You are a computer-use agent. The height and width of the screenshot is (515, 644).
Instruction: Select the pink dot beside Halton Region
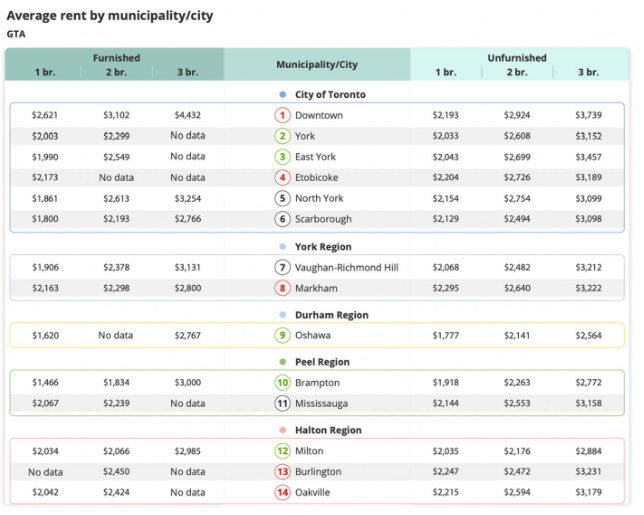284,430
